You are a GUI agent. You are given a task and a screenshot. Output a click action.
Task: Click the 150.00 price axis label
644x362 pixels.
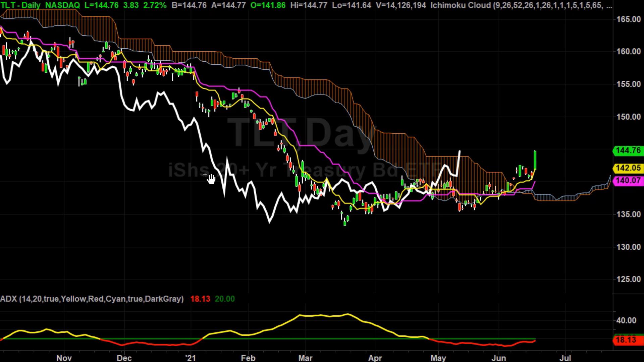point(629,117)
